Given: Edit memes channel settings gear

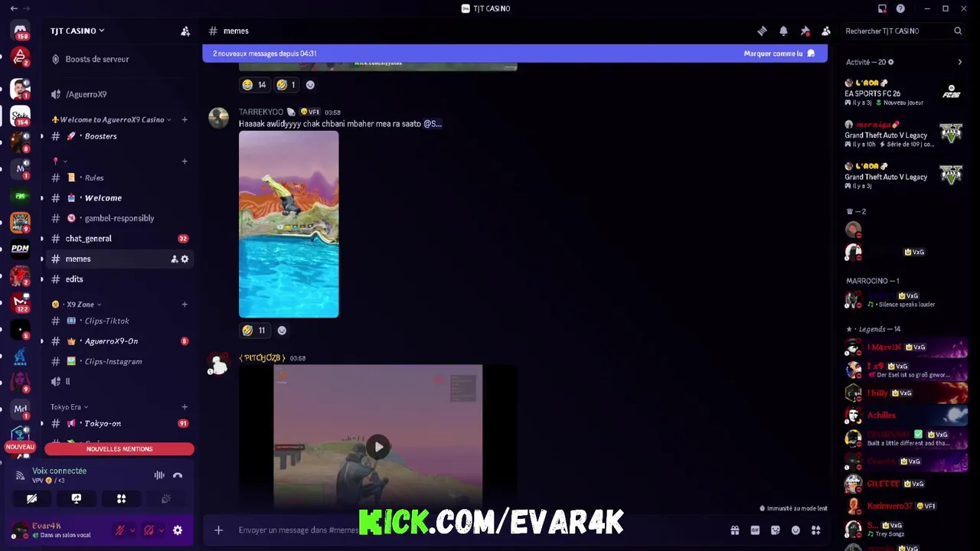Looking at the screenshot, I should click(x=185, y=259).
